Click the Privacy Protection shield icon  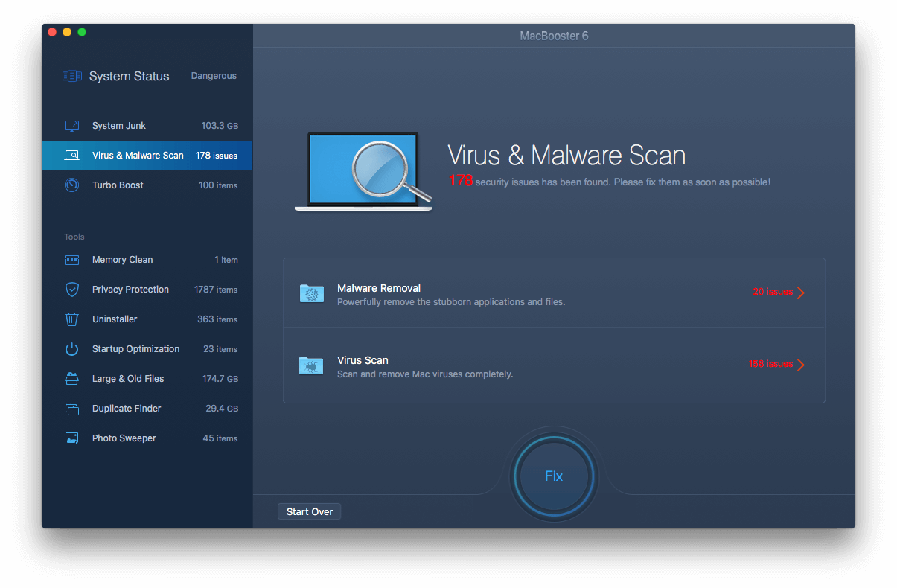pyautogui.click(x=72, y=290)
